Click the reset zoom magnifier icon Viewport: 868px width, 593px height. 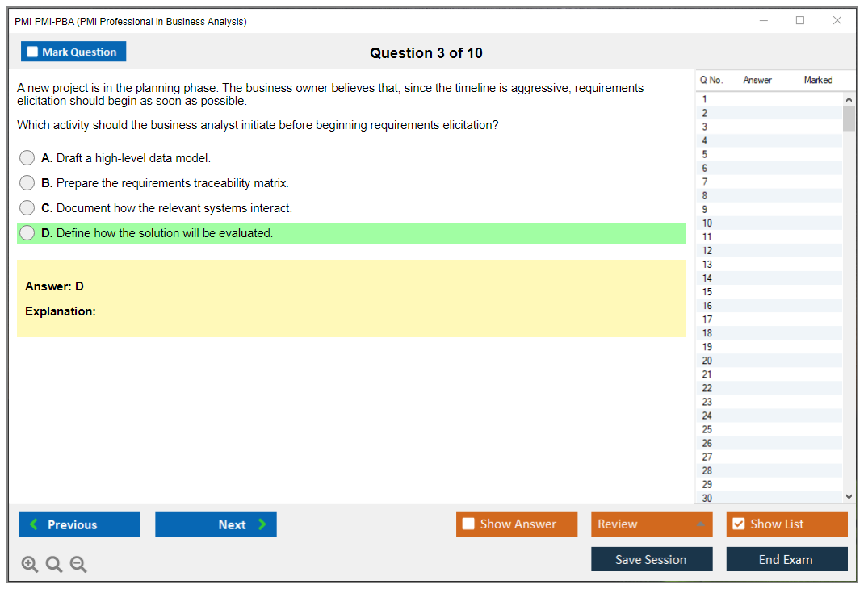54,565
